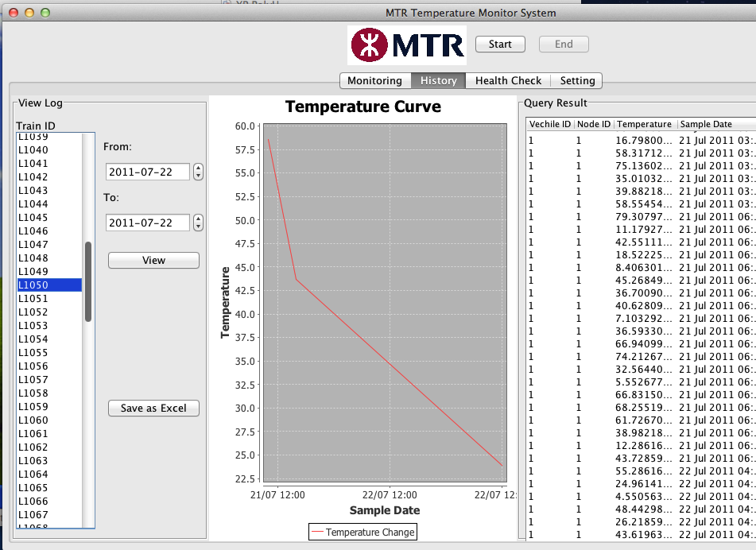Click the Node ID column header
Screen dimensions: 756x550
tap(593, 124)
